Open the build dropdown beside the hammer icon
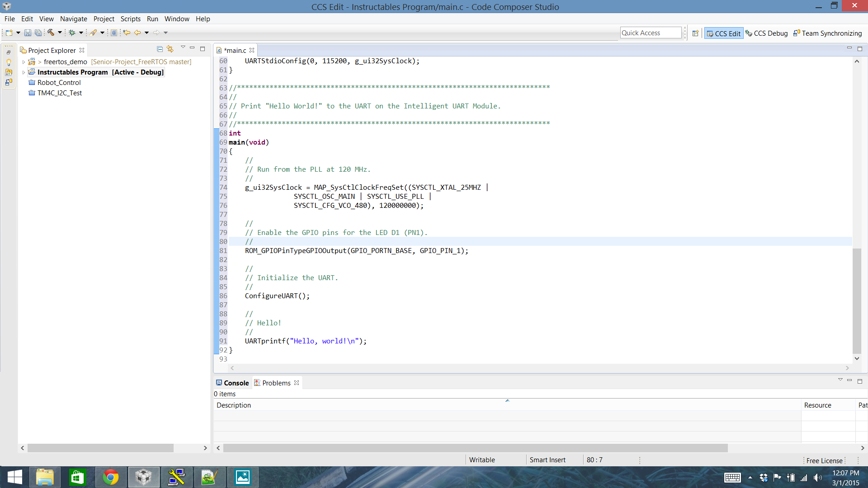The height and width of the screenshot is (488, 868). click(x=60, y=33)
